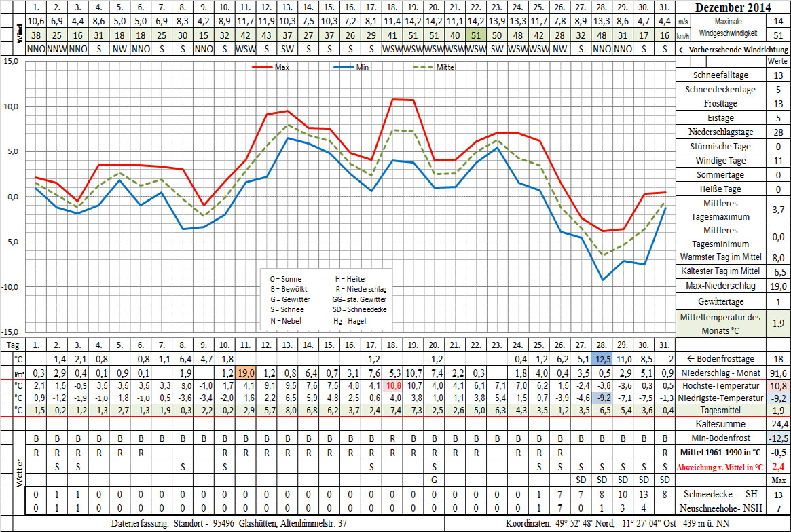791x532 pixels.
Task: Select the blue Min legend entry
Action: pos(353,67)
